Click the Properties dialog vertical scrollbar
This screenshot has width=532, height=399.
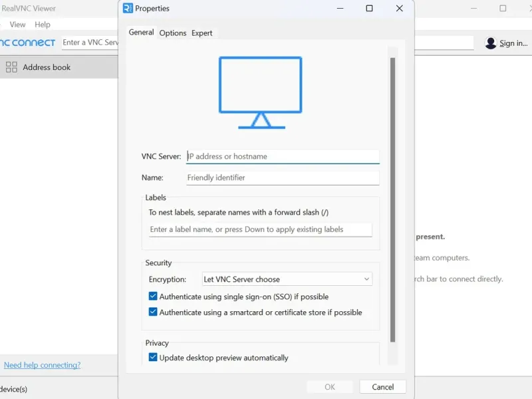pos(392,200)
